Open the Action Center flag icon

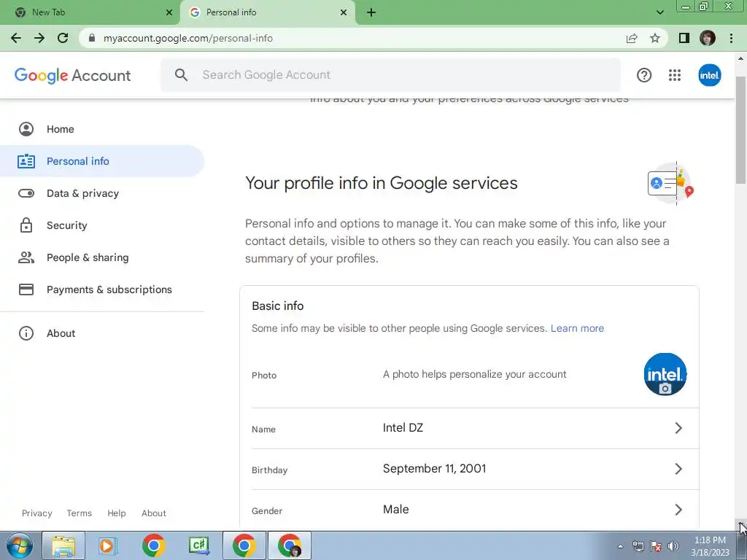click(656, 546)
